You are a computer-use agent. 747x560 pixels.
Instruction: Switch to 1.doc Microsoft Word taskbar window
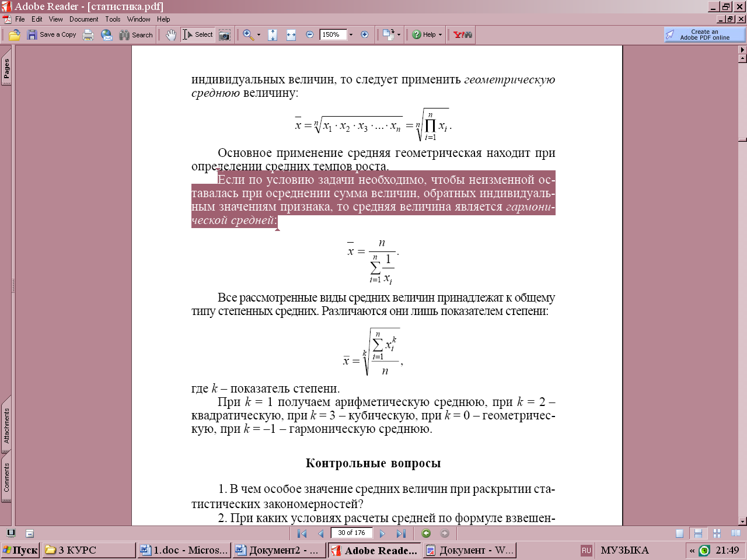pyautogui.click(x=184, y=550)
